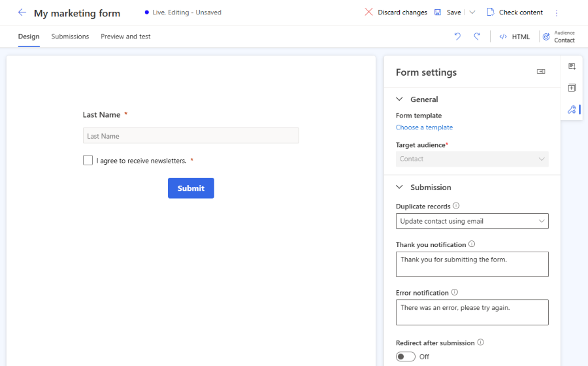The height and width of the screenshot is (366, 588).
Task: Select the I agree to receive newsletters text
Action: tap(141, 161)
